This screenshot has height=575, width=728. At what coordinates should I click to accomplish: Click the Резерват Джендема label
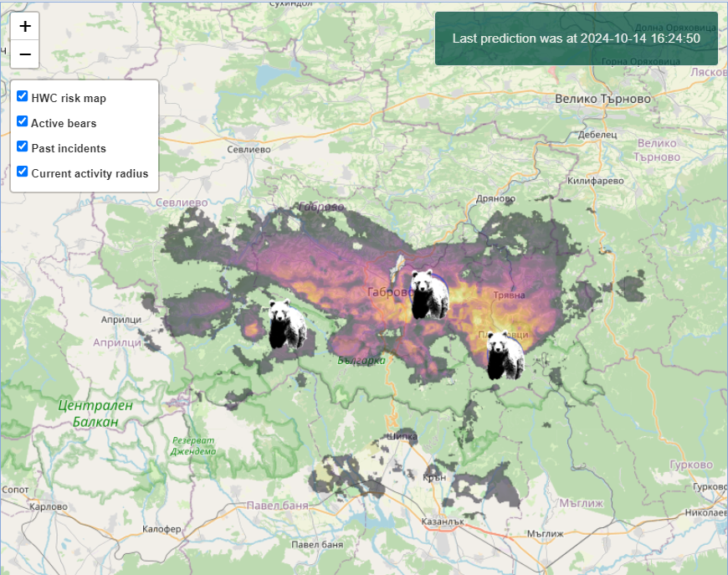[193, 445]
